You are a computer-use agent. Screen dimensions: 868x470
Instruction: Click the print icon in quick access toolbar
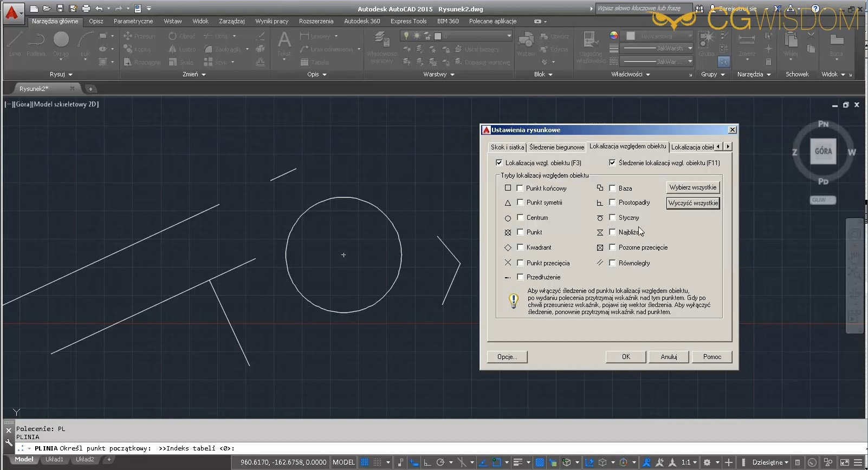pos(86,9)
